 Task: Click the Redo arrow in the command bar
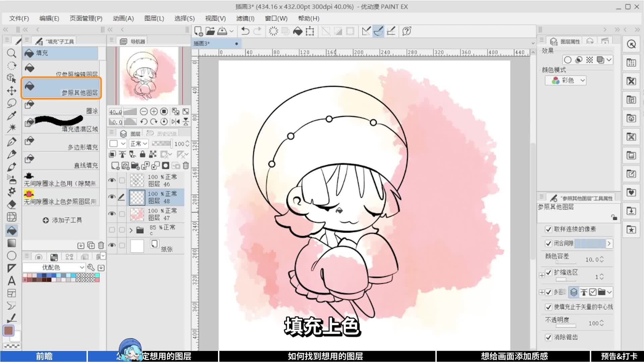258,31
